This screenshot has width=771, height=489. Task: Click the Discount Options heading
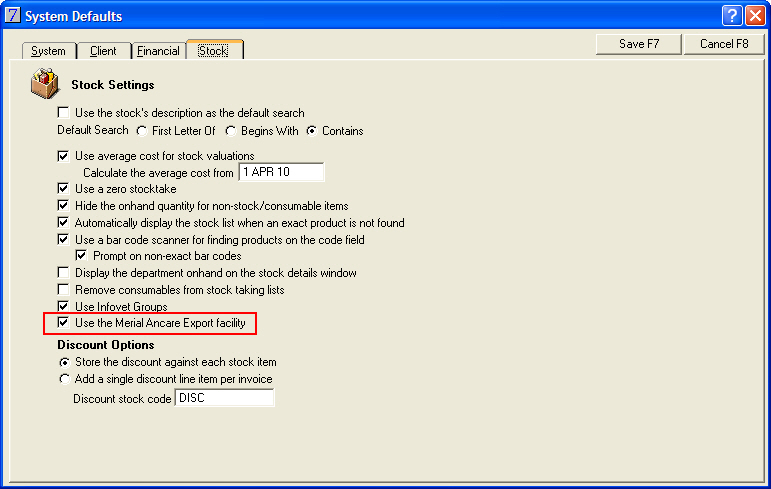[106, 345]
